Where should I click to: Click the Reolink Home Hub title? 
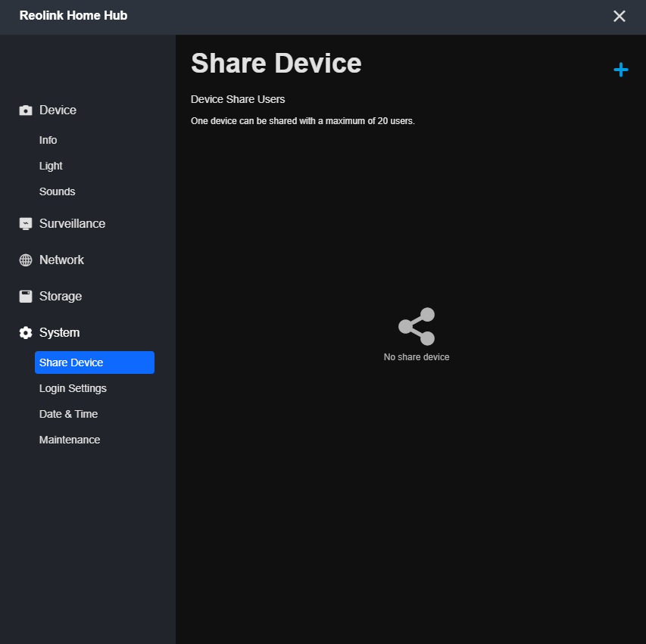tap(73, 15)
